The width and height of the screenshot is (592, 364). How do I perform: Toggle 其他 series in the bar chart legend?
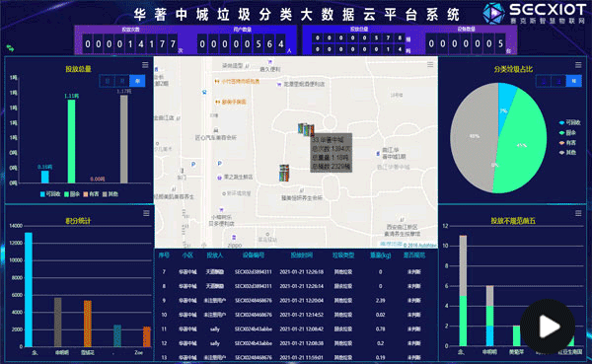point(111,194)
